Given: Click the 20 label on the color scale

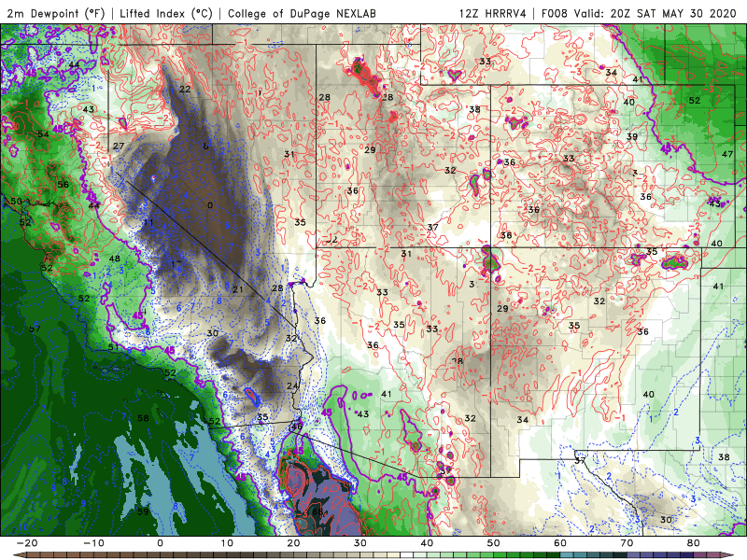Looking at the screenshot, I should (293, 543).
